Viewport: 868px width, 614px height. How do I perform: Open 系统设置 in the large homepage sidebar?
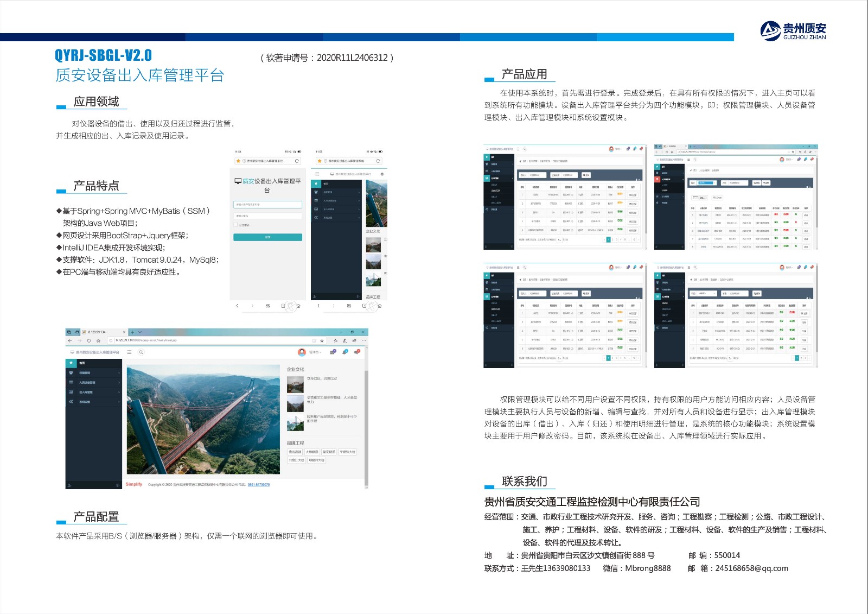click(x=93, y=402)
